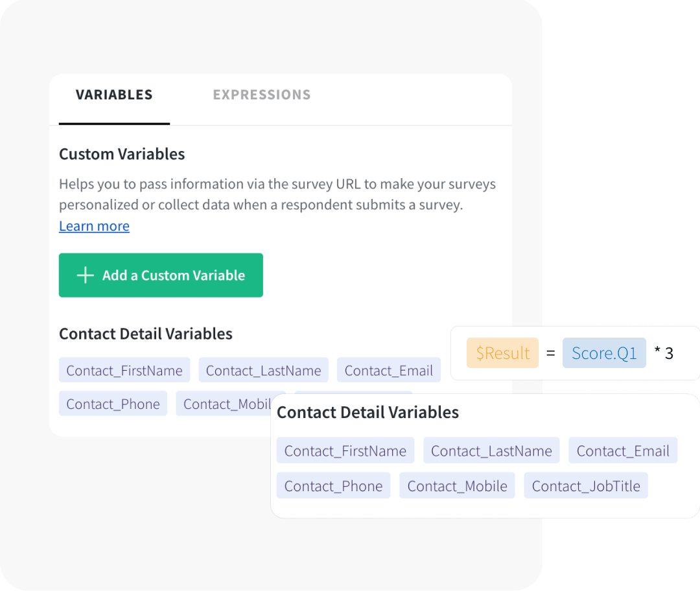
Task: Pick Contact_Email in the floating overlay card
Action: [x=623, y=451]
